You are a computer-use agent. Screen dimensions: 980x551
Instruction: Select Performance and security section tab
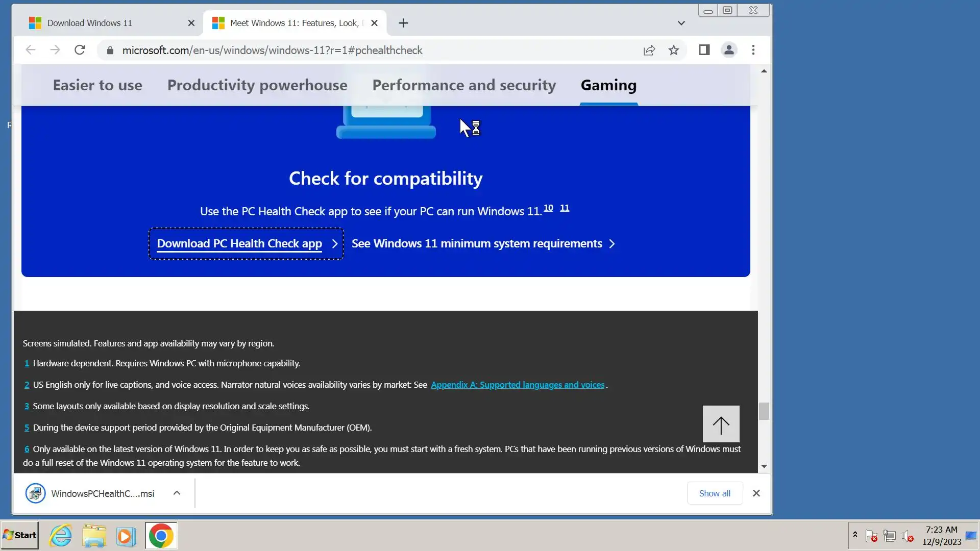click(464, 85)
